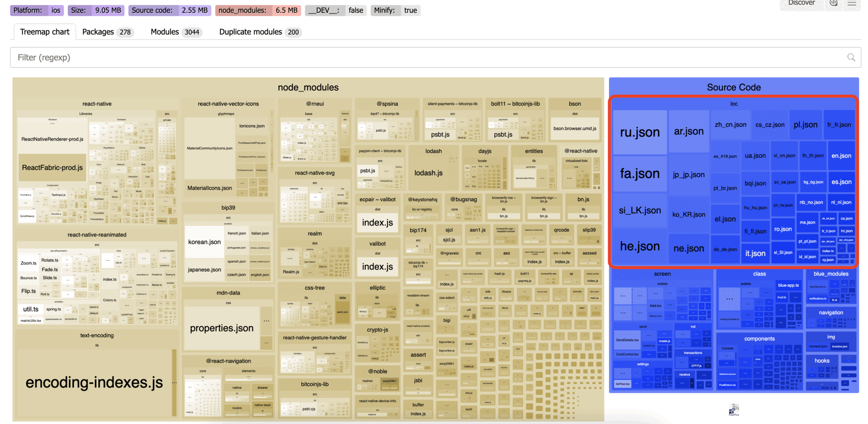The image size is (868, 424).
Task: Open the Discover menu
Action: (802, 3)
